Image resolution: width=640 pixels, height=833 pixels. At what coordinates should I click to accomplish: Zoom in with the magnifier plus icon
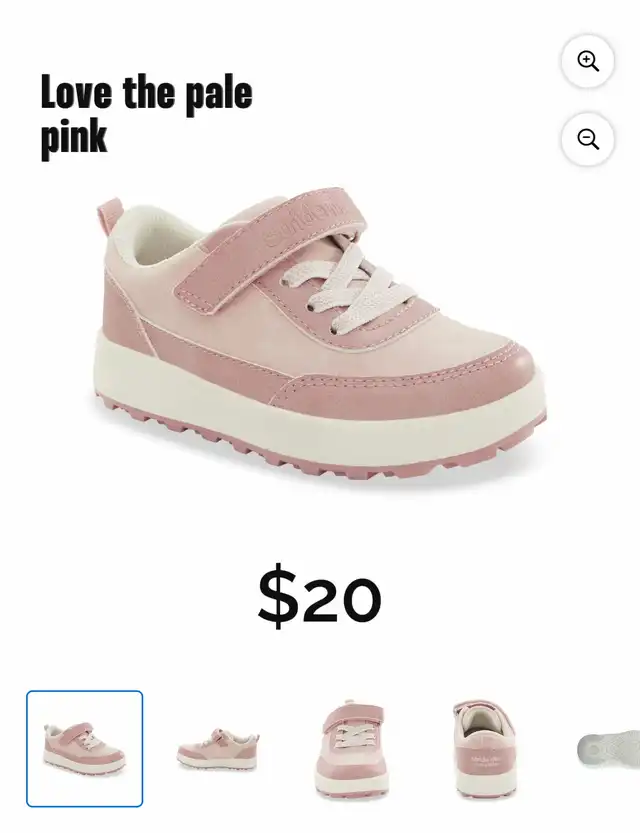pyautogui.click(x=587, y=61)
